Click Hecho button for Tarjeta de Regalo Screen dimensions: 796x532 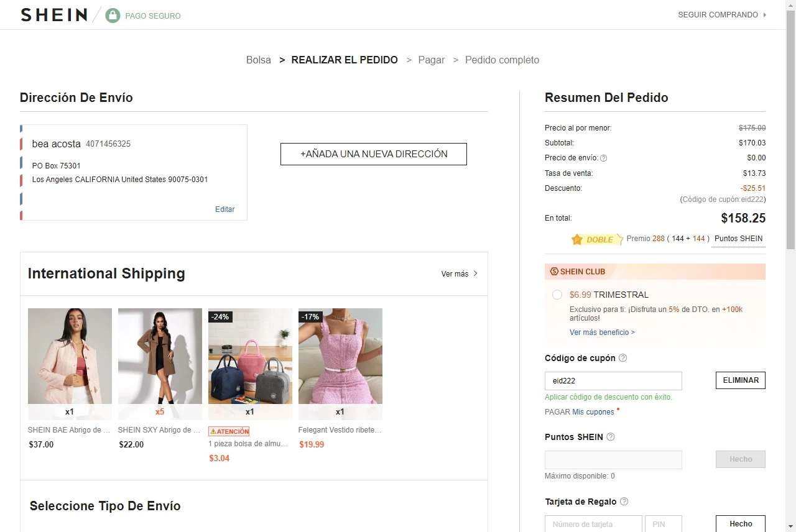click(x=741, y=523)
